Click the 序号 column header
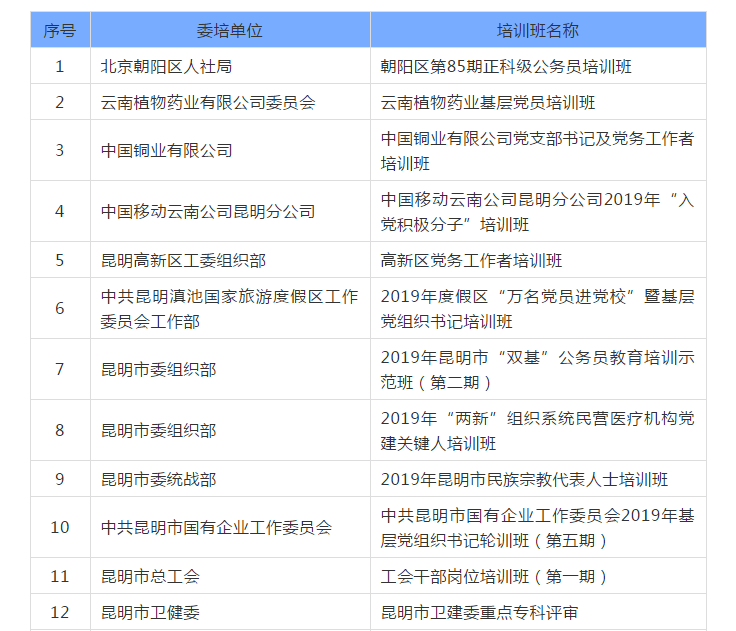Screen dimensions: 736x631 pos(60,30)
